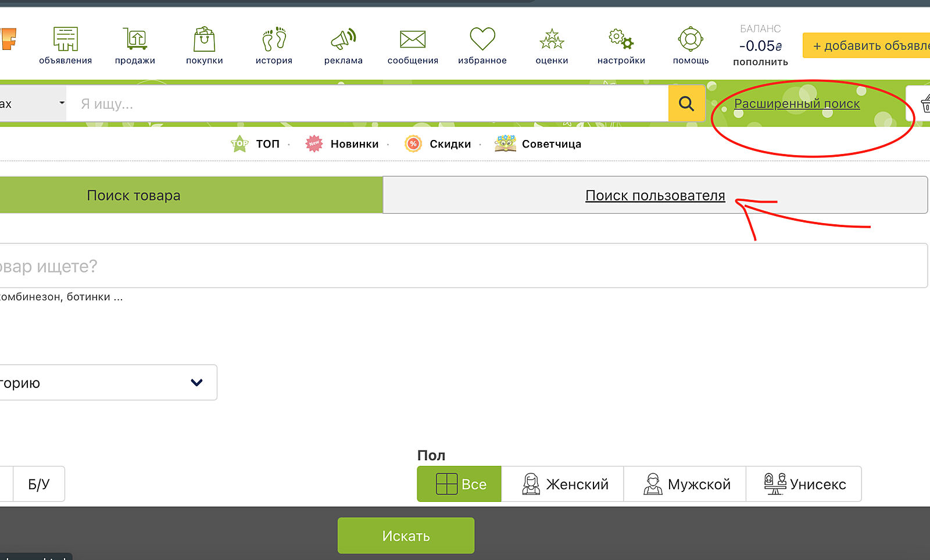This screenshot has width=930, height=560.
Task: Open история footprints icon
Action: pyautogui.click(x=274, y=40)
